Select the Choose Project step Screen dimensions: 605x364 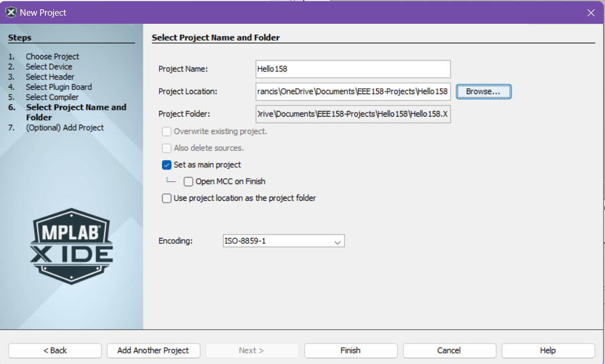point(52,57)
